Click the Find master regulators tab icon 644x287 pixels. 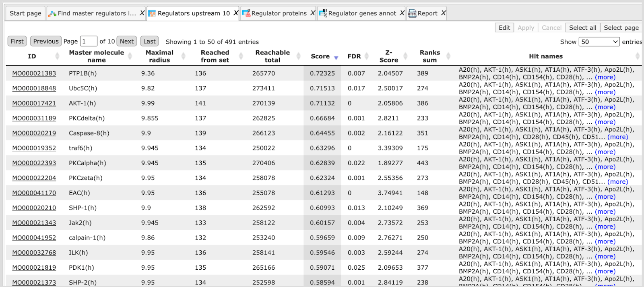(52, 14)
